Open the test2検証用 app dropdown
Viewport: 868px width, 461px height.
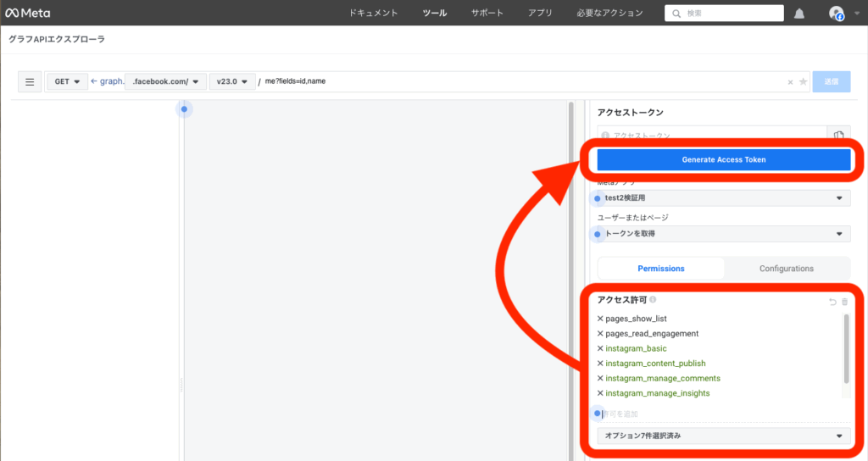tap(724, 198)
